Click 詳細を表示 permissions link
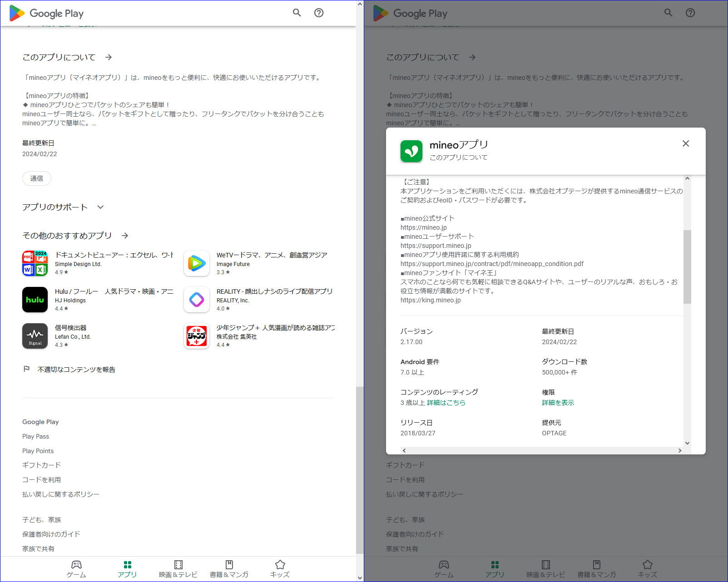This screenshot has height=582, width=728. pos(558,403)
